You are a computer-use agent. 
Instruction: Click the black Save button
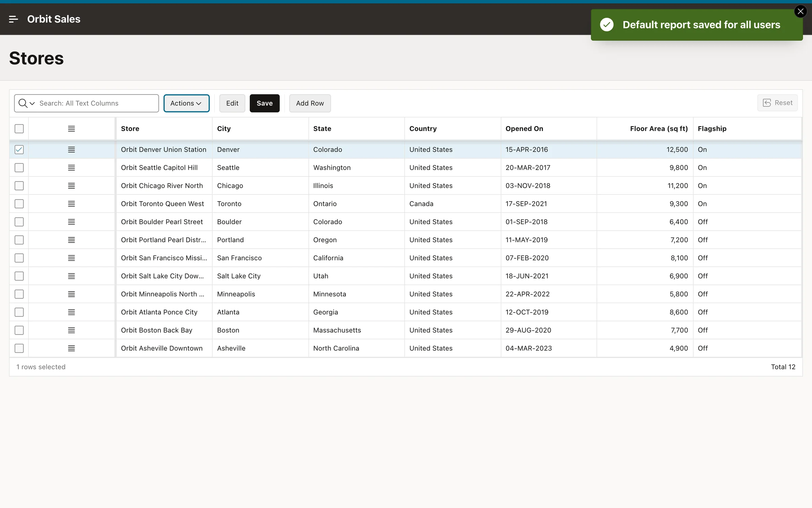tap(265, 103)
